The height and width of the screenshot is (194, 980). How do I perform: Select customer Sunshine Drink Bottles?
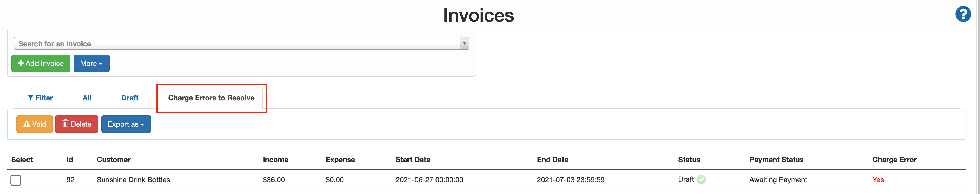tap(133, 180)
